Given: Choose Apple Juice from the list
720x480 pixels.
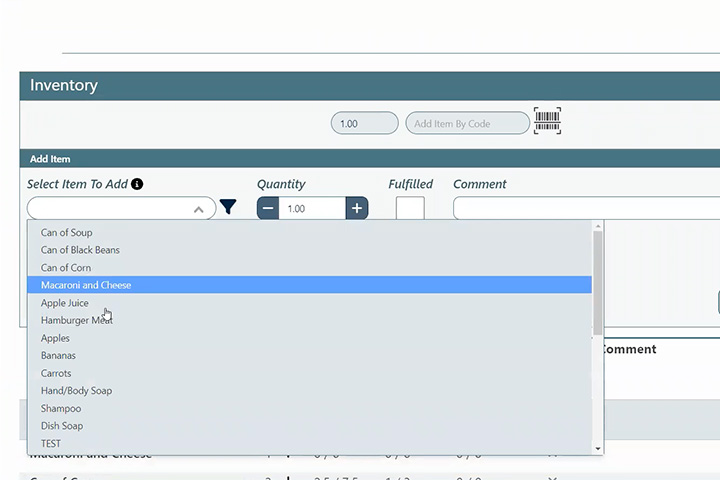Looking at the screenshot, I should [65, 303].
